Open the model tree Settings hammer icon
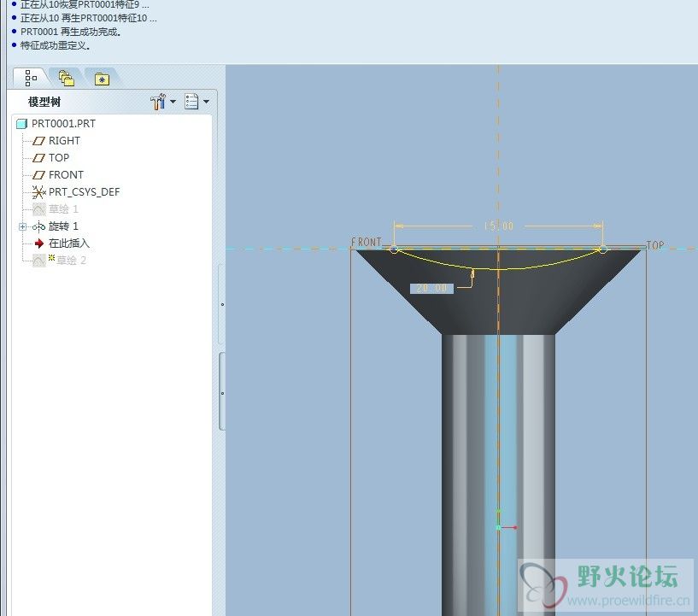Image resolution: width=698 pixels, height=616 pixels. click(x=158, y=102)
